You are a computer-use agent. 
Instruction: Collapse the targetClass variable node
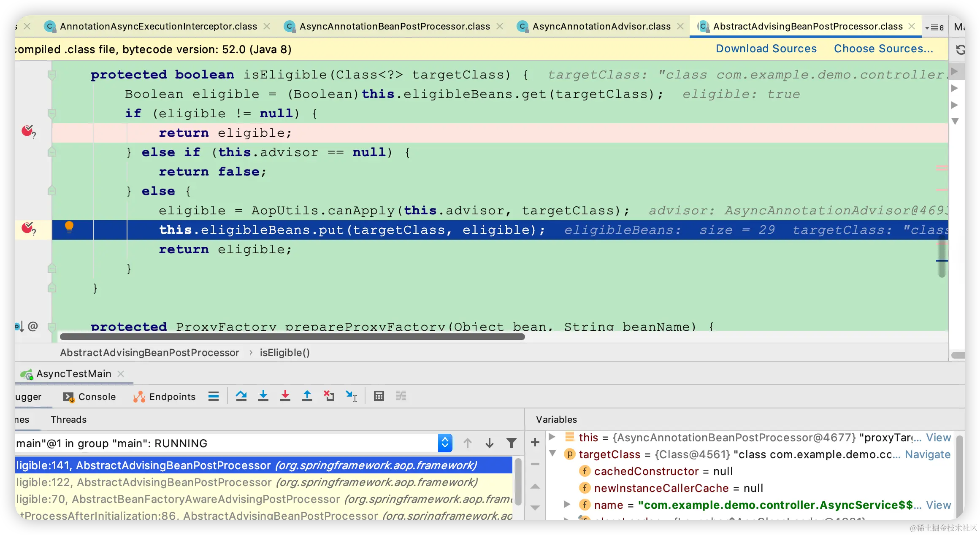pos(552,454)
